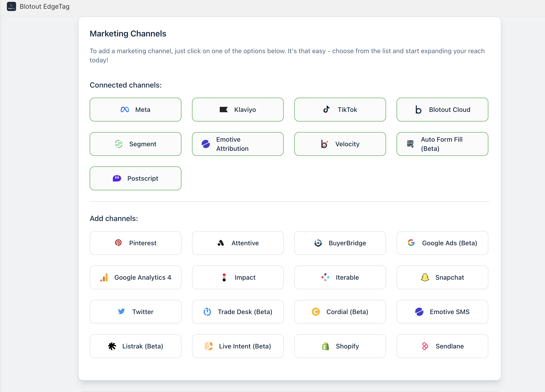Screen dimensions: 545x392
Task: Add the Sendlane channel
Action: click(442, 346)
